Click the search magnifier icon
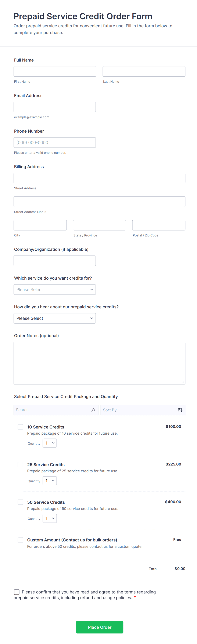Viewport: 197px width, 644px height. tap(93, 410)
